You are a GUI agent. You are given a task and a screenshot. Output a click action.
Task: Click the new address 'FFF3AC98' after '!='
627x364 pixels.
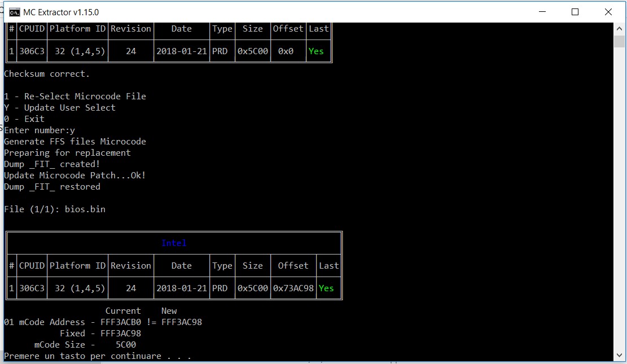pos(182,322)
